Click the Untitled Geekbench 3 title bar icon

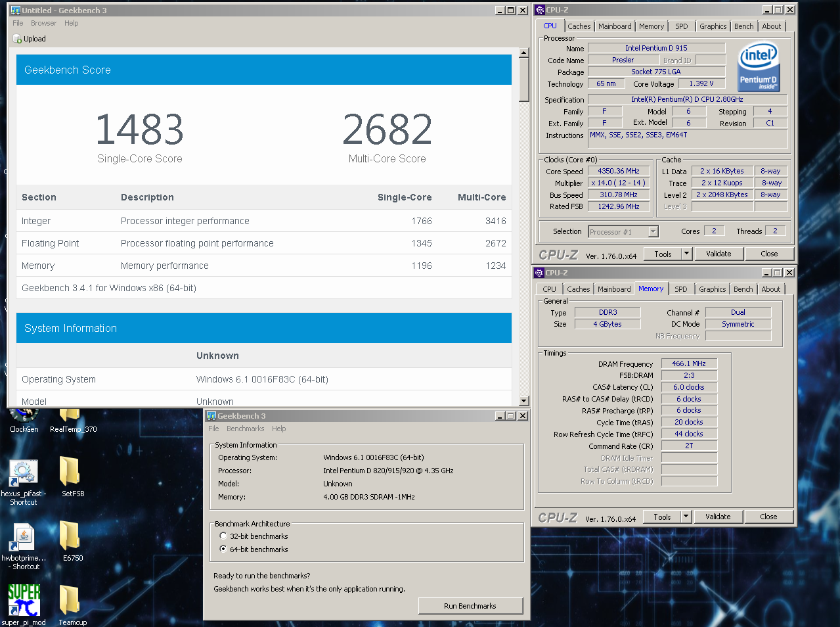click(x=15, y=11)
